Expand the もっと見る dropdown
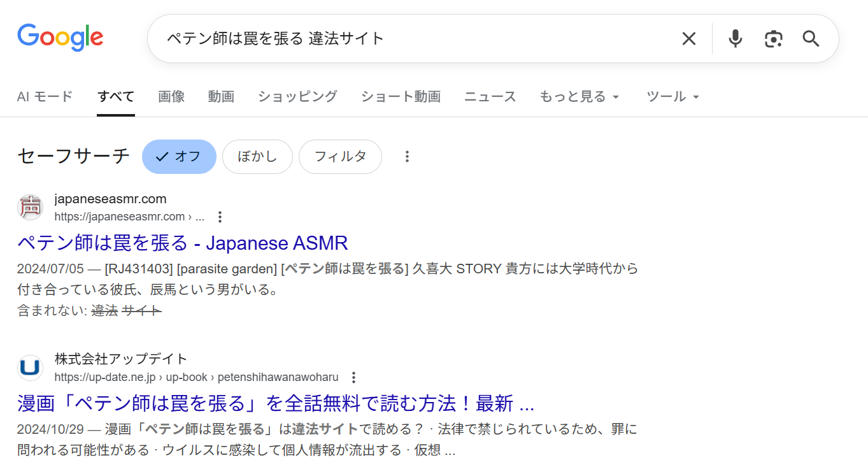 tap(579, 96)
